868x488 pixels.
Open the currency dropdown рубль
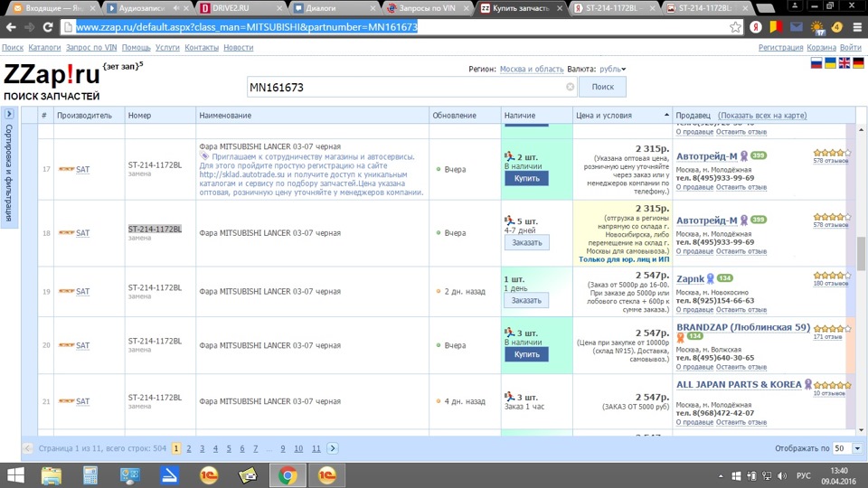pyautogui.click(x=613, y=70)
